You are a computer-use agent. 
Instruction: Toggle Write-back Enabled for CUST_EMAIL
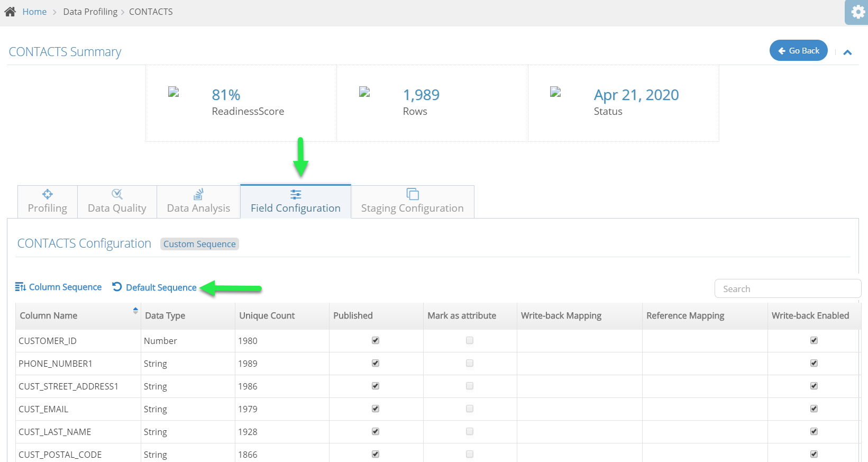(x=814, y=409)
